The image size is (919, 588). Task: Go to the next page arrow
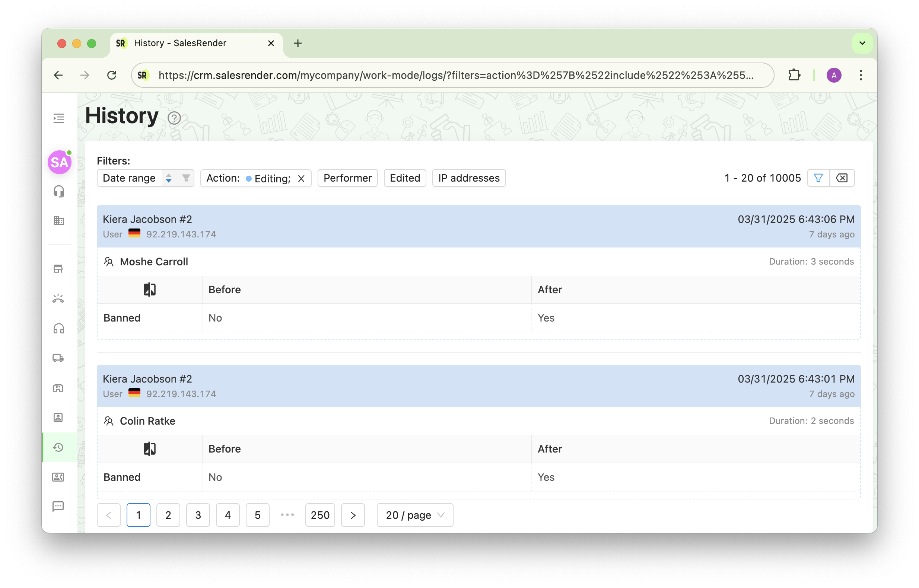point(353,515)
